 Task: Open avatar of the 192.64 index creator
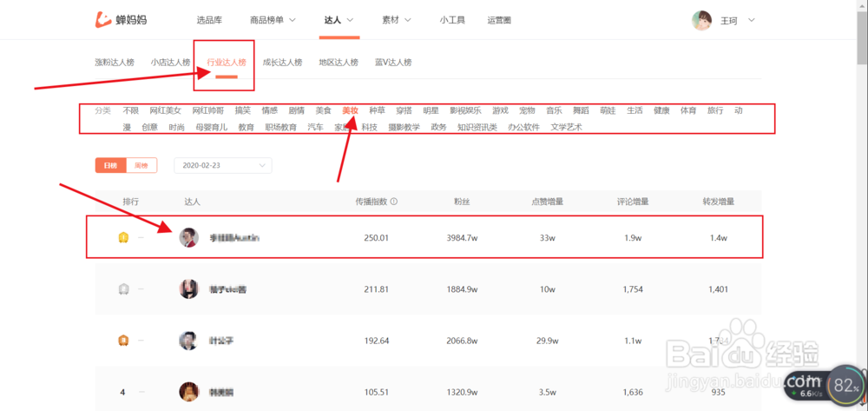[x=188, y=341]
